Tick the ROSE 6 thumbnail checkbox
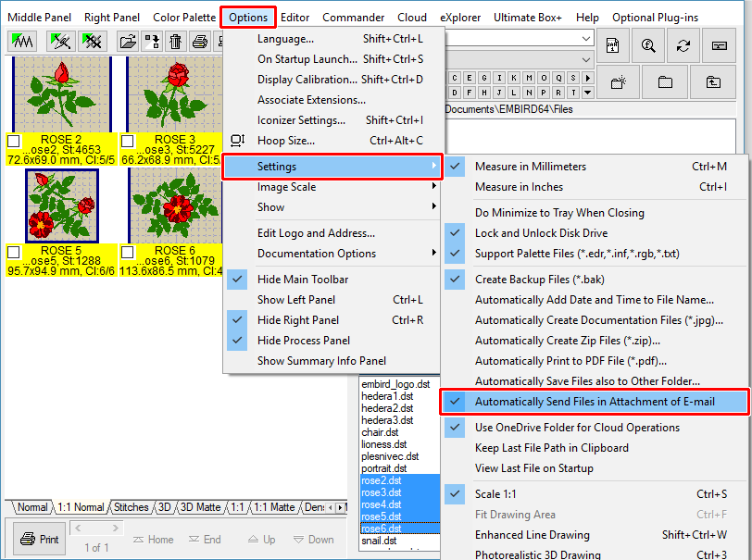Image resolution: width=752 pixels, height=560 pixels. click(x=128, y=252)
